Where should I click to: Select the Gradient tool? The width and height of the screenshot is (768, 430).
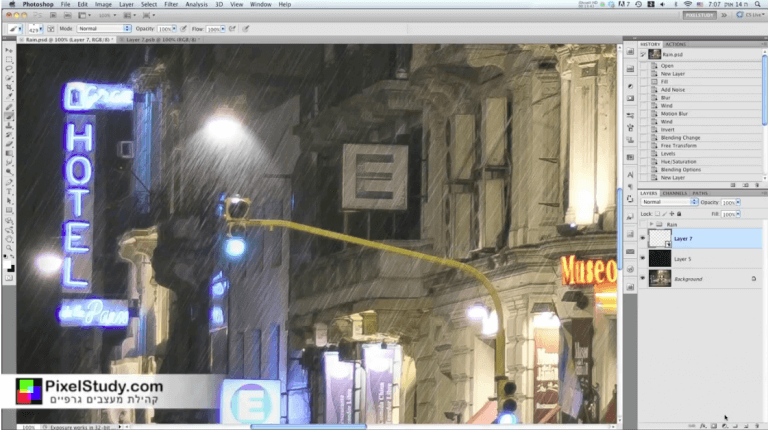pos(9,154)
